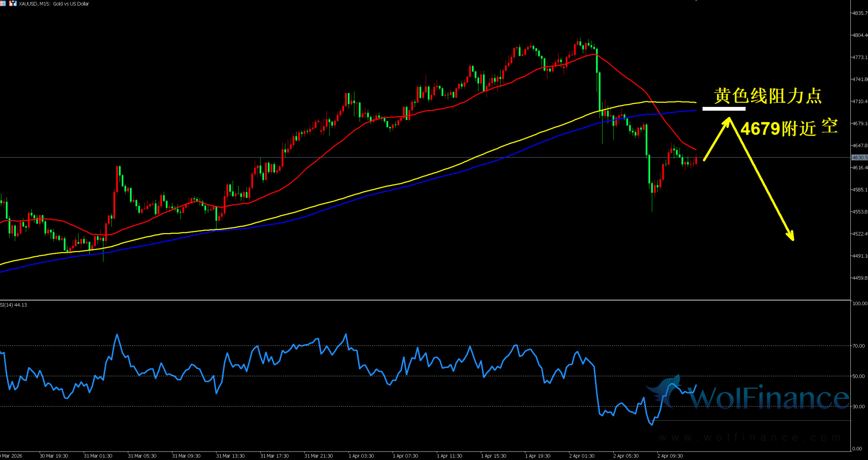The image size is (868, 460).
Task: Click the 4522 level on price scale
Action: coord(859,234)
